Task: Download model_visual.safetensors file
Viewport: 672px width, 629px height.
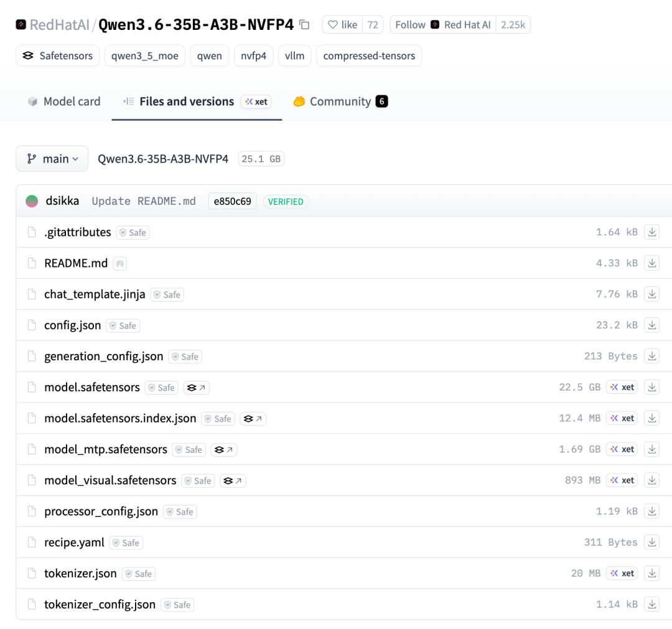Action: tap(652, 480)
